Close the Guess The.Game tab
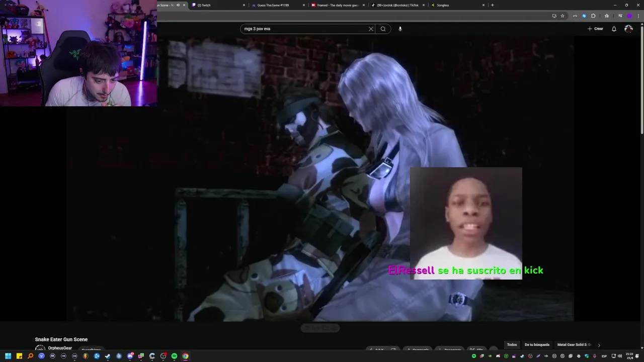Image resolution: width=644 pixels, height=362 pixels. point(304,5)
